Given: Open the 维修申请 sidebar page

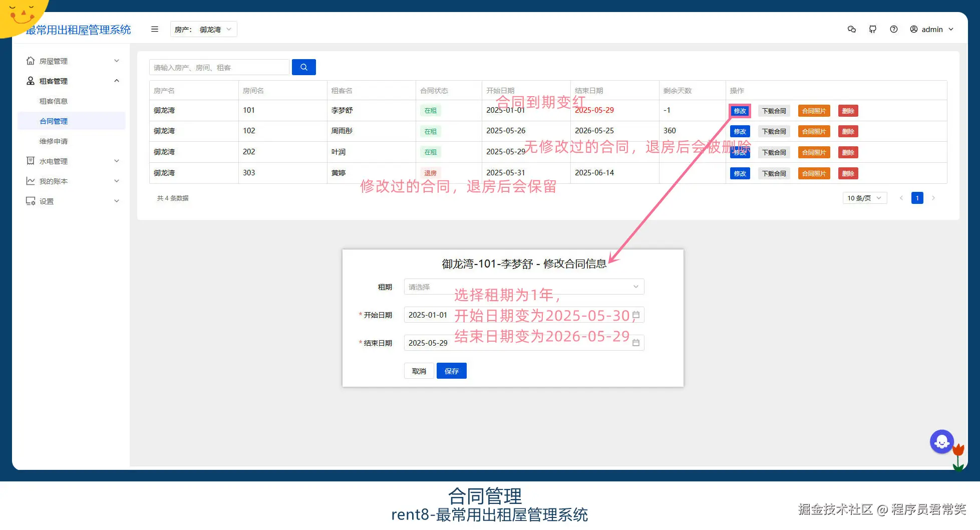Looking at the screenshot, I should tap(54, 141).
